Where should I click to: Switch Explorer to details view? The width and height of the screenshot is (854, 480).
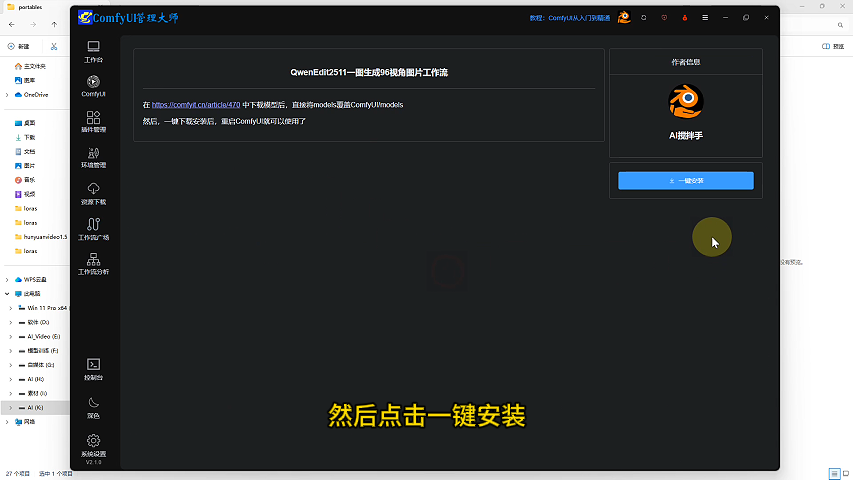[x=834, y=474]
